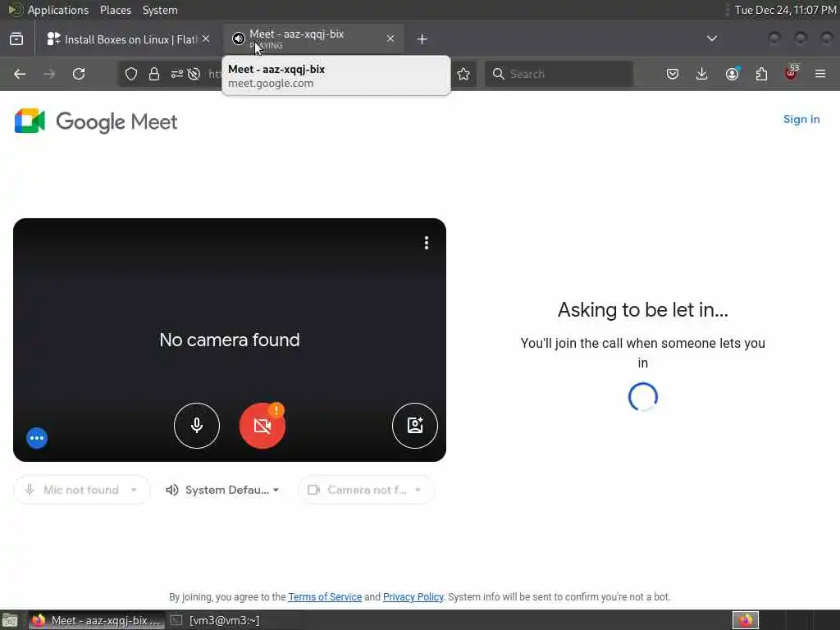Click the orange camera warning badge
Screen dimensions: 840x630
(276, 410)
